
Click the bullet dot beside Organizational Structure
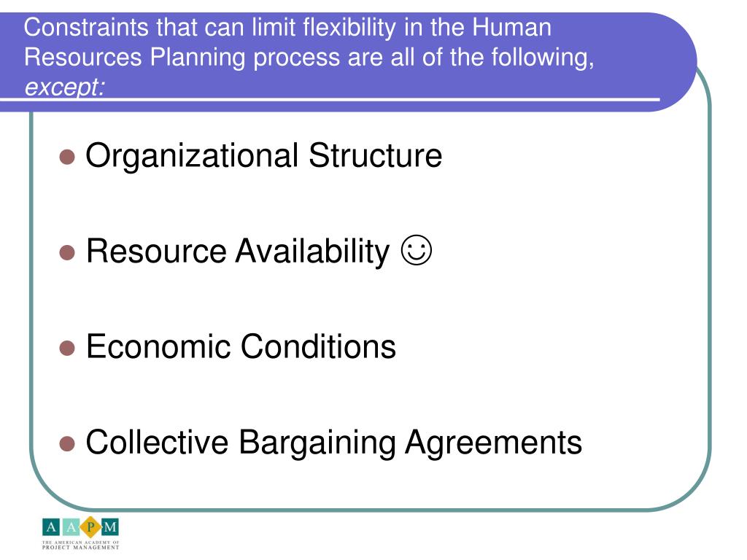click(67, 157)
